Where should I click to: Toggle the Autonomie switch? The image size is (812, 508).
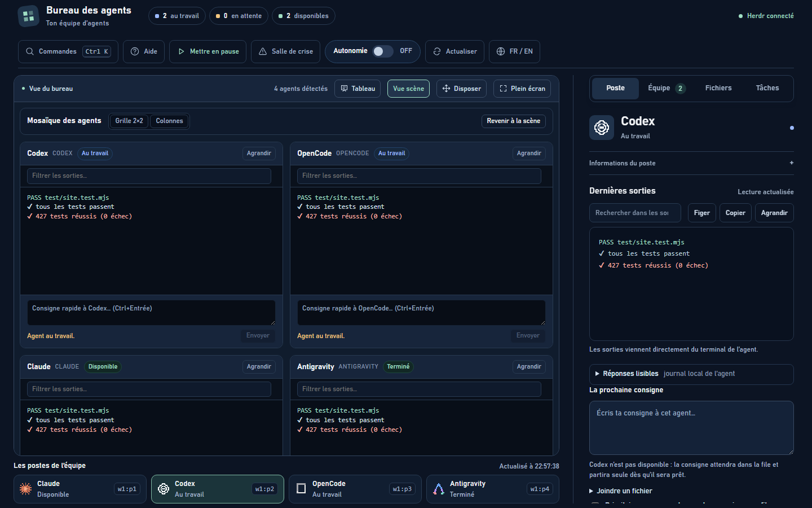click(383, 51)
